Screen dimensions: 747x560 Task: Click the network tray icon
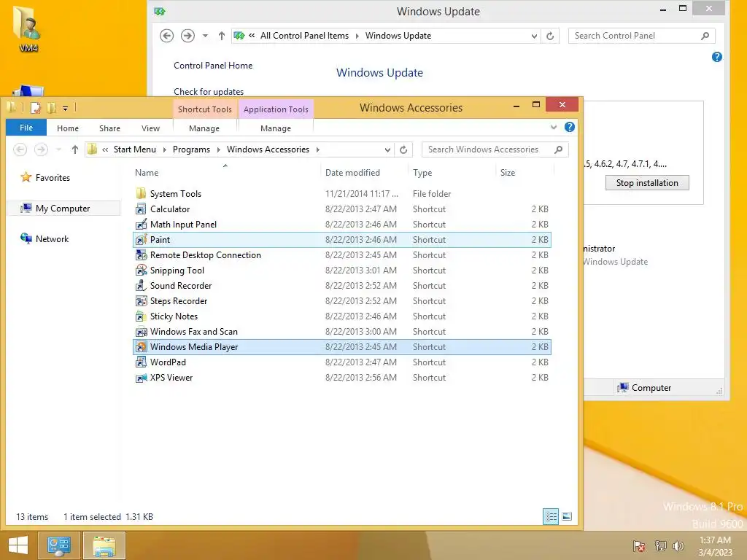click(660, 546)
